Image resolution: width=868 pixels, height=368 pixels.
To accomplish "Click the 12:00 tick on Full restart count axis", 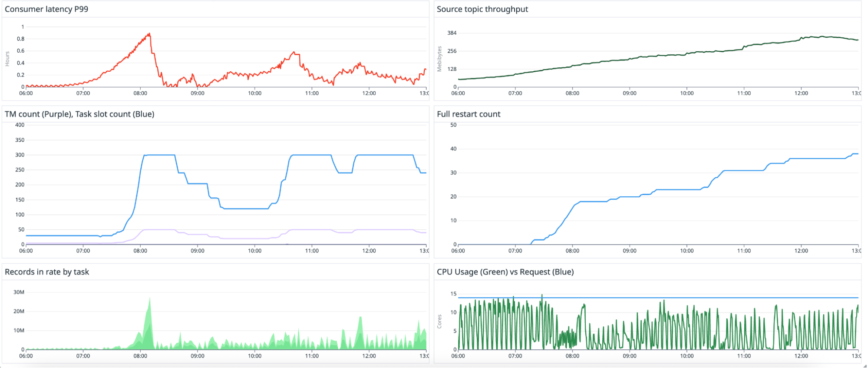I will [x=801, y=251].
